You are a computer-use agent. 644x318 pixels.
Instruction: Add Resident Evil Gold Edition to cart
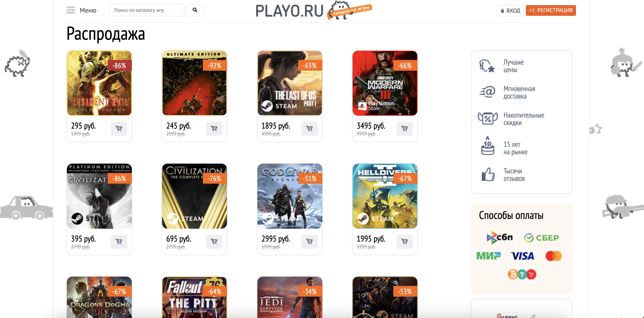pos(119,129)
